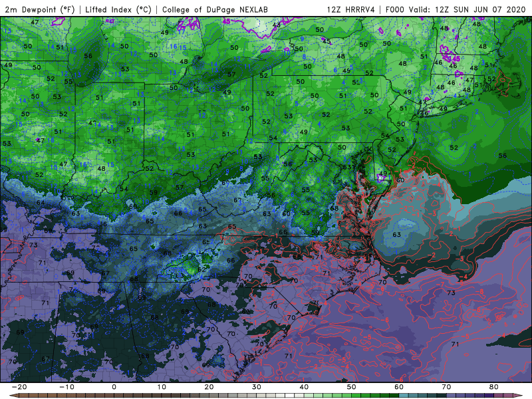Click the 60 label on the color scale

pyautogui.click(x=399, y=387)
